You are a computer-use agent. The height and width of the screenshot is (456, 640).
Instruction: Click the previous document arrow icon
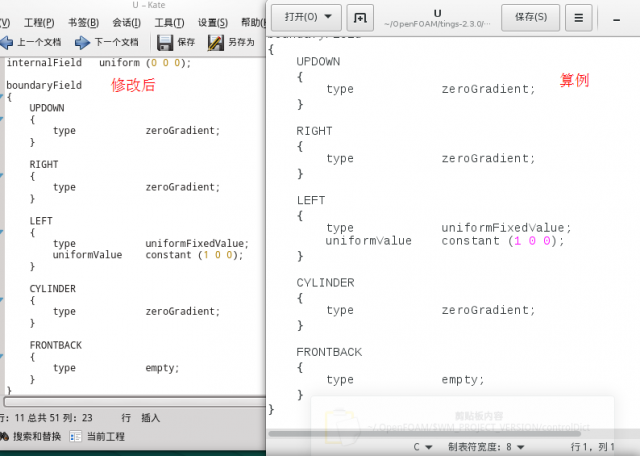click(7, 42)
